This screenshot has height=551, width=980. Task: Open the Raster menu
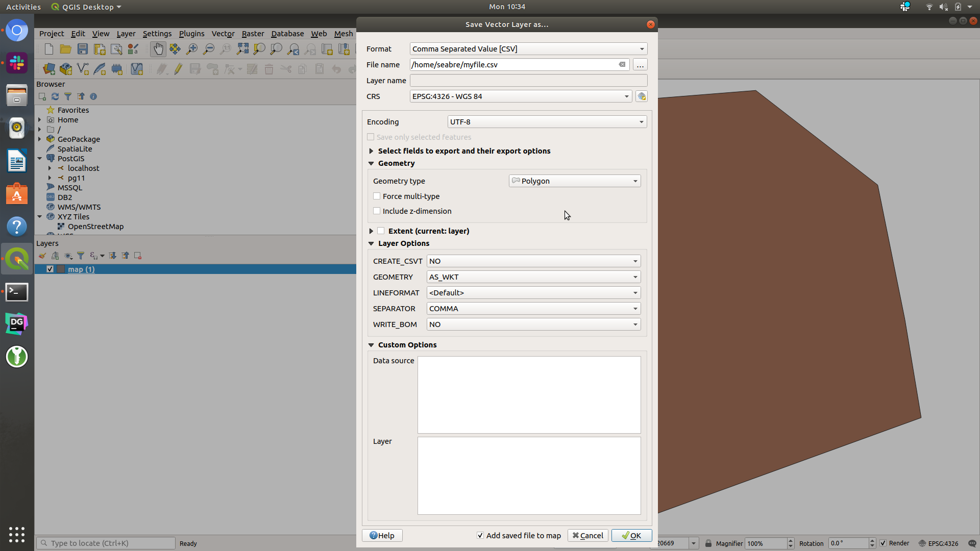coord(253,34)
